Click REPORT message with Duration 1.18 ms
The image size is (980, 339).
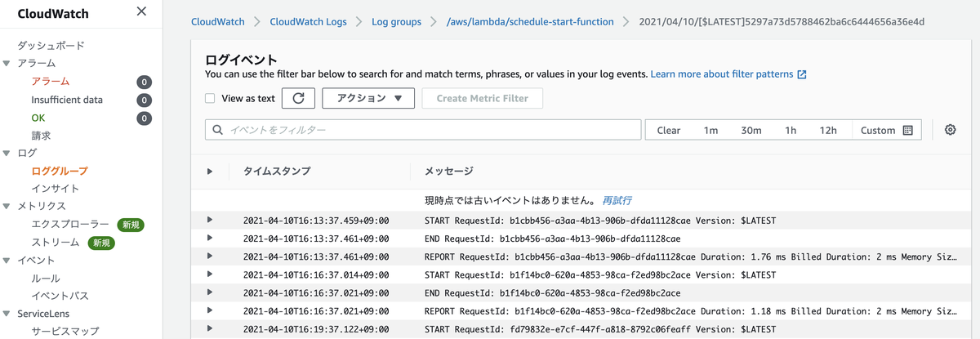tap(691, 310)
